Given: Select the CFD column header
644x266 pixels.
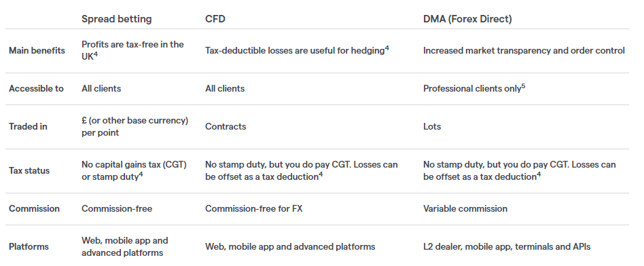Looking at the screenshot, I should point(215,19).
